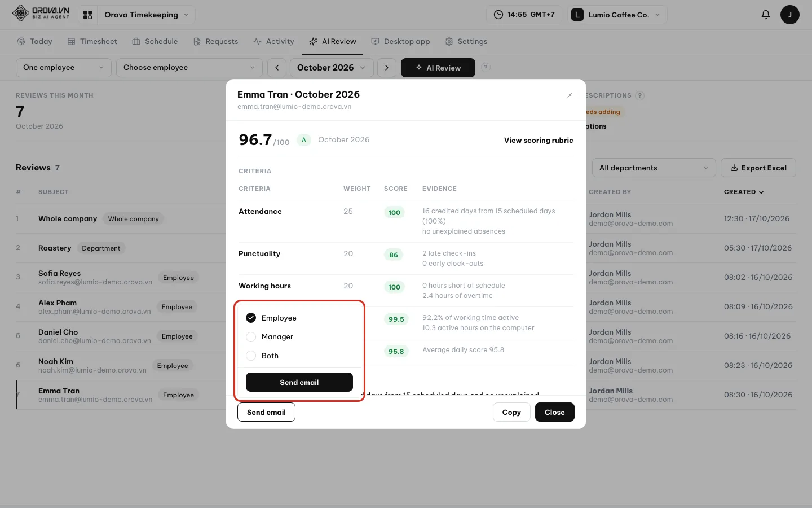Click the black Send email button

[299, 382]
